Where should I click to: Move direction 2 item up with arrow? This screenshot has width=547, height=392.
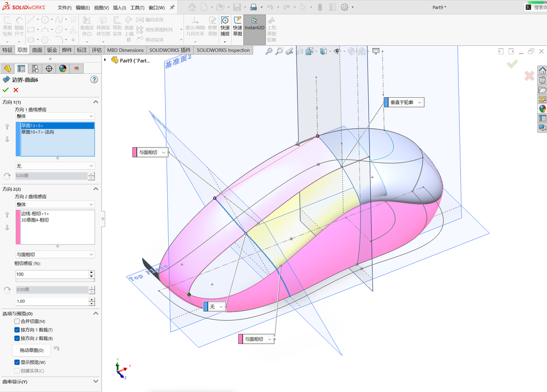[x=7, y=215]
